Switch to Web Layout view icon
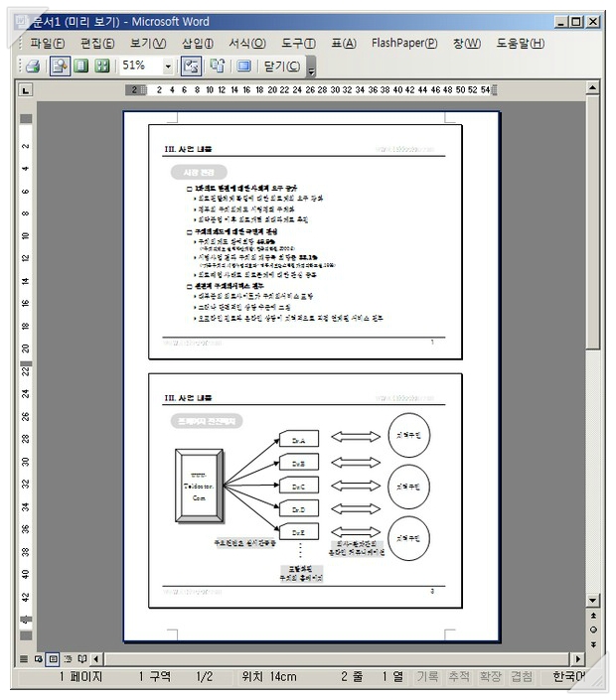 click(x=39, y=658)
